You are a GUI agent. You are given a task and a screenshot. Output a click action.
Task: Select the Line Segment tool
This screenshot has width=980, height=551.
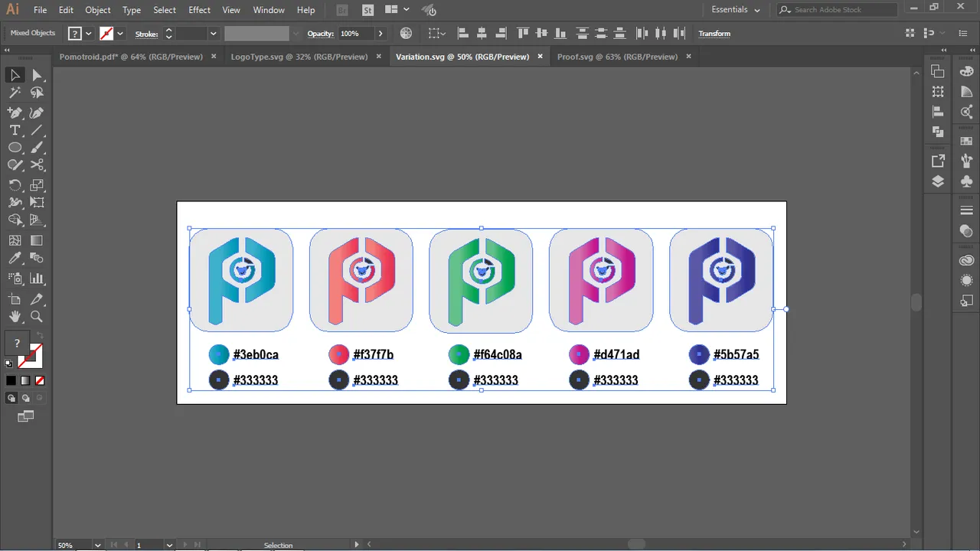(x=37, y=130)
